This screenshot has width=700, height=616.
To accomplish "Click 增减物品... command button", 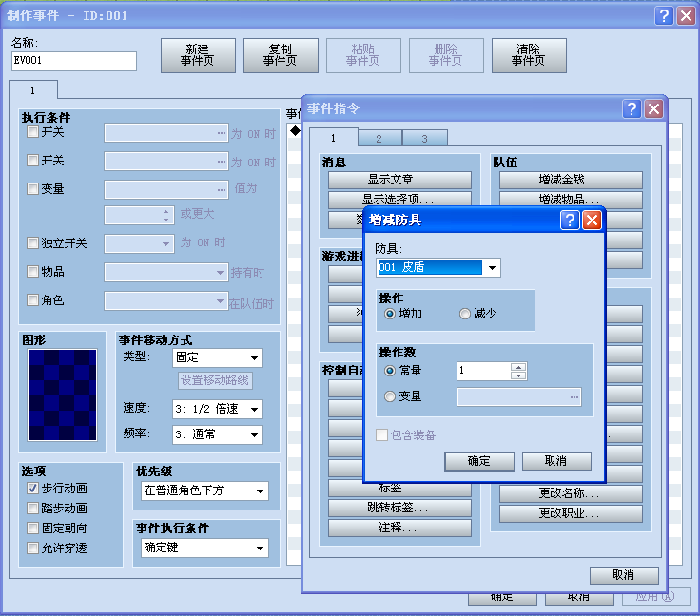I will [571, 200].
